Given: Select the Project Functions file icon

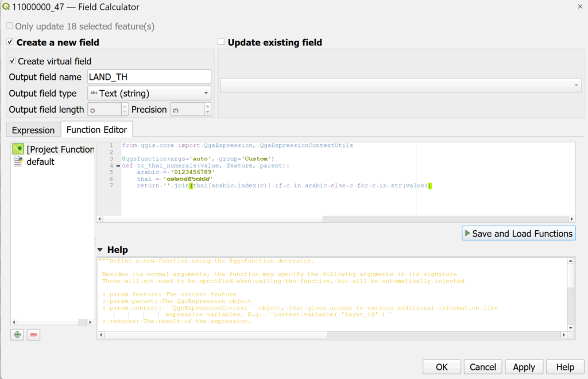Looking at the screenshot, I should (18, 149).
